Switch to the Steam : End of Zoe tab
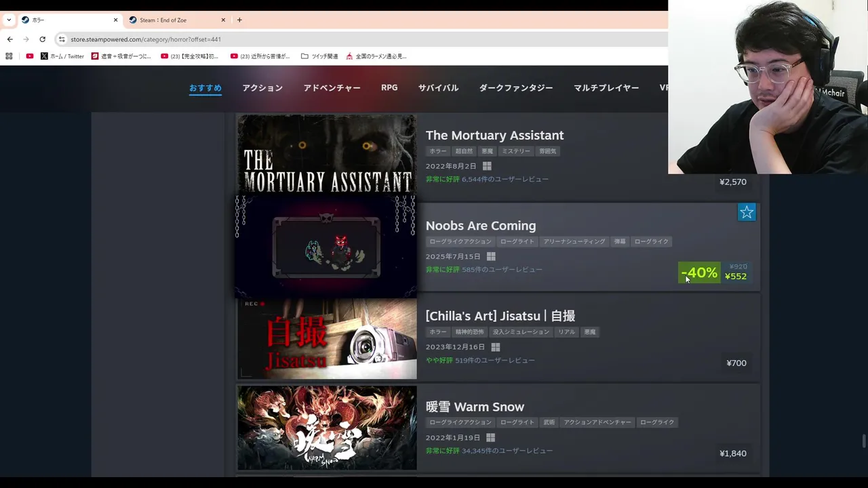Screen dimensions: 868x488 pos(177,20)
